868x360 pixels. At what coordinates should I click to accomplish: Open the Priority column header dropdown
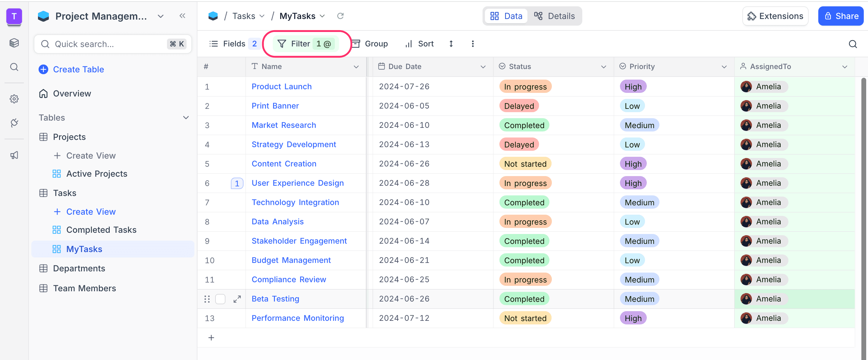[725, 66]
